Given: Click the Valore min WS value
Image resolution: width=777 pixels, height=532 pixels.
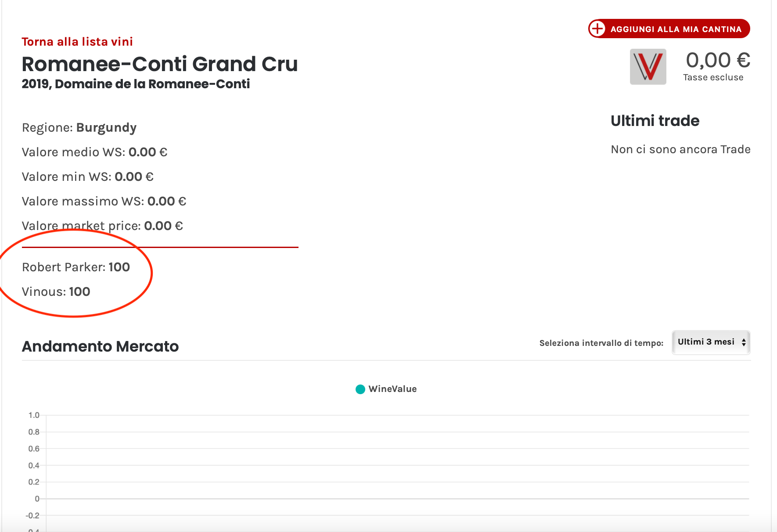Looking at the screenshot, I should coord(134,177).
